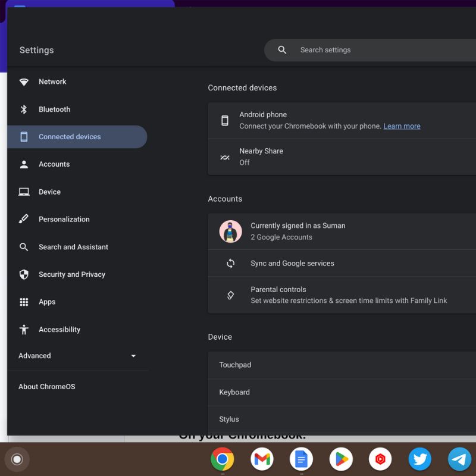Open Accounts from the sidebar
Screen dimensions: 476x476
tap(77, 164)
